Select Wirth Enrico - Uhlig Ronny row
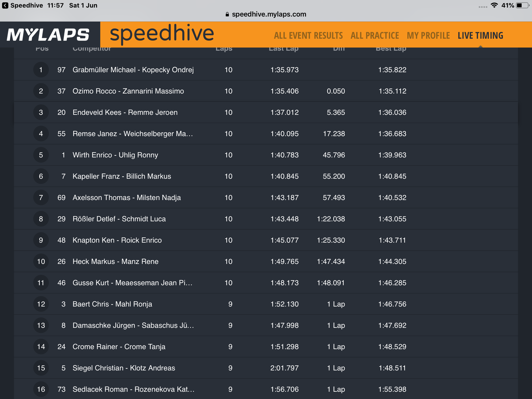532x399 pixels. (266, 155)
